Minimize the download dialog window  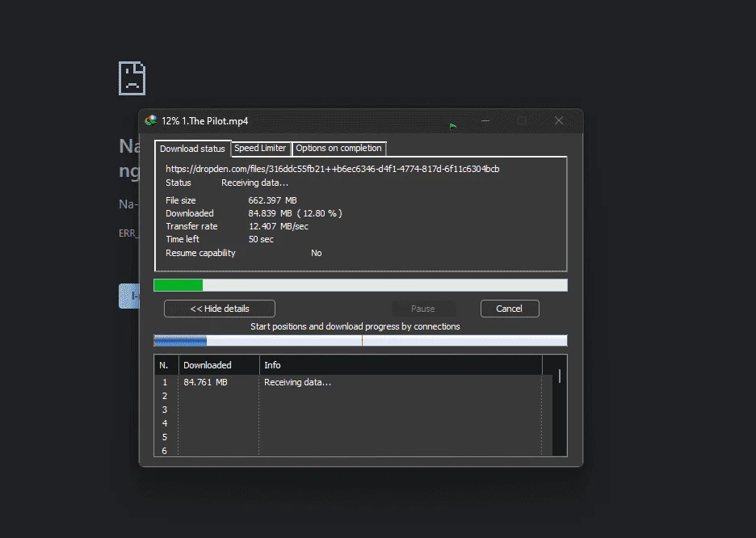(x=485, y=120)
